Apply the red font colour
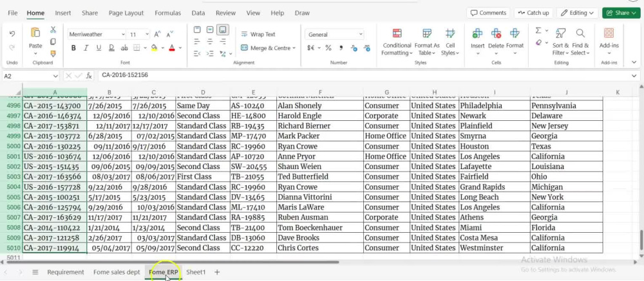644x281 pixels. pos(172,48)
